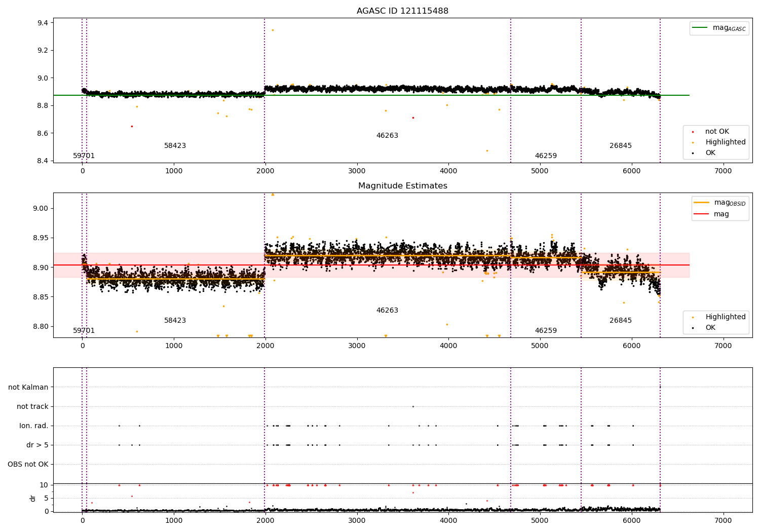Click the plot title AGASC ID 121115488
This screenshot has width=760, height=532.
click(x=402, y=11)
